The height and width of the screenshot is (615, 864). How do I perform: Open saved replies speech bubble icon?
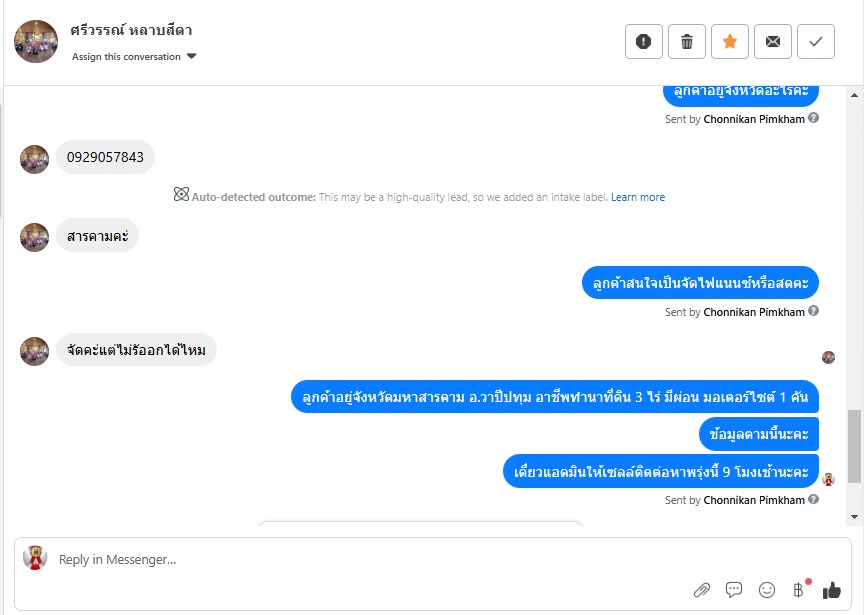click(x=734, y=590)
